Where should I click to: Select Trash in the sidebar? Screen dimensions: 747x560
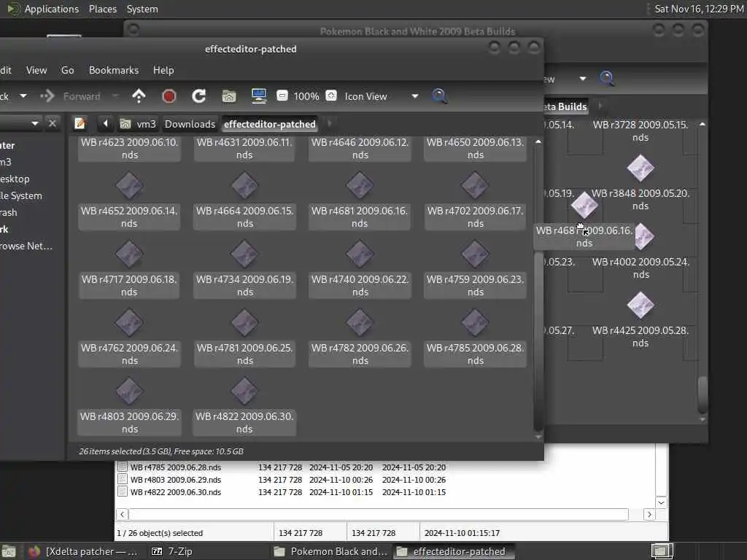8,212
